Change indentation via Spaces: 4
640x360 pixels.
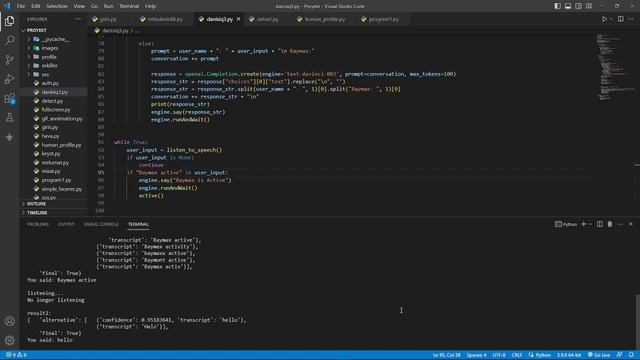pos(476,355)
